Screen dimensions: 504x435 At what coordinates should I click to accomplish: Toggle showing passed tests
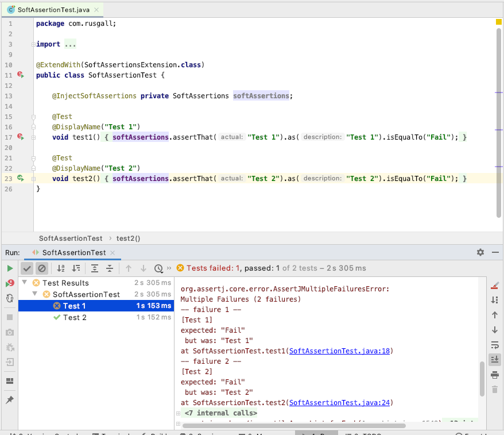[26, 268]
